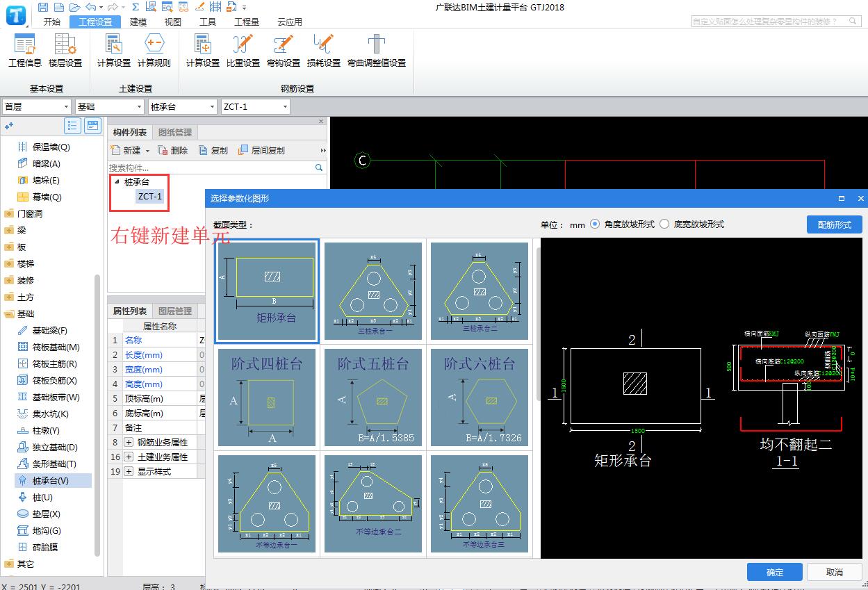Open the 开始 ribbon tab
The height and width of the screenshot is (590, 868).
52,22
